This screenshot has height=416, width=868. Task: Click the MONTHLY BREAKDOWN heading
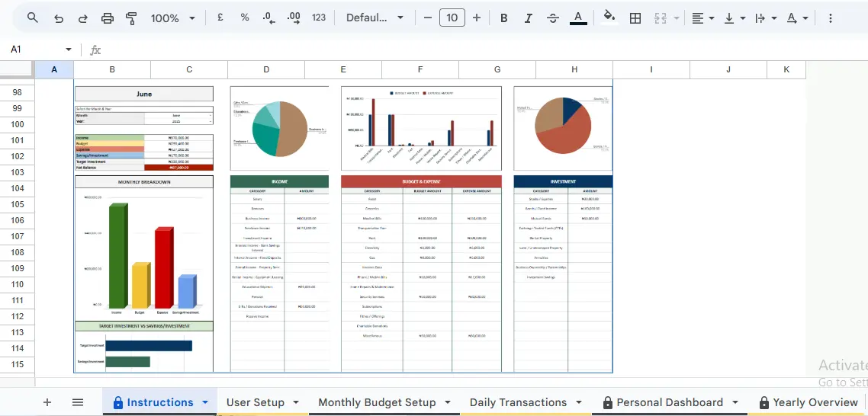(x=144, y=182)
